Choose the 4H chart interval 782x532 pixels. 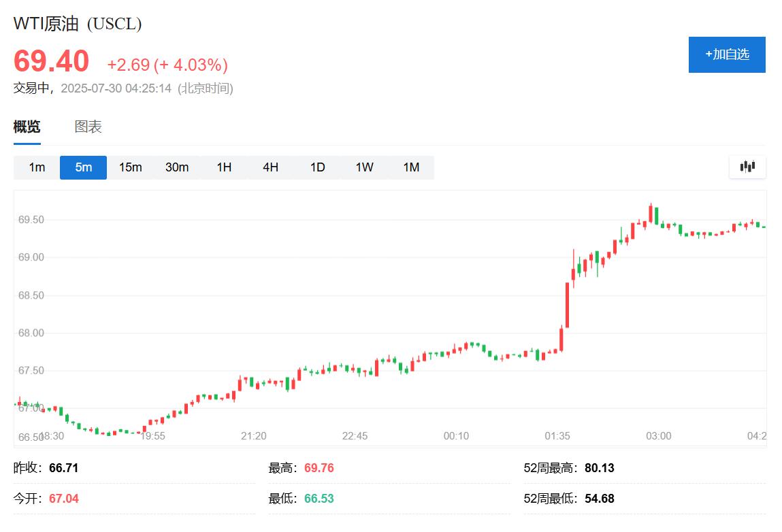pos(270,167)
